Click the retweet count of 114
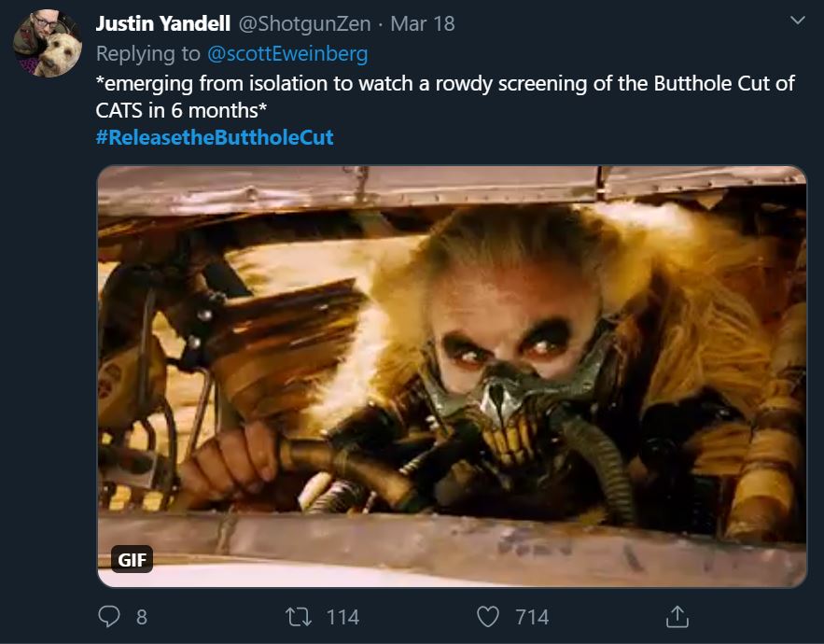 coord(342,617)
